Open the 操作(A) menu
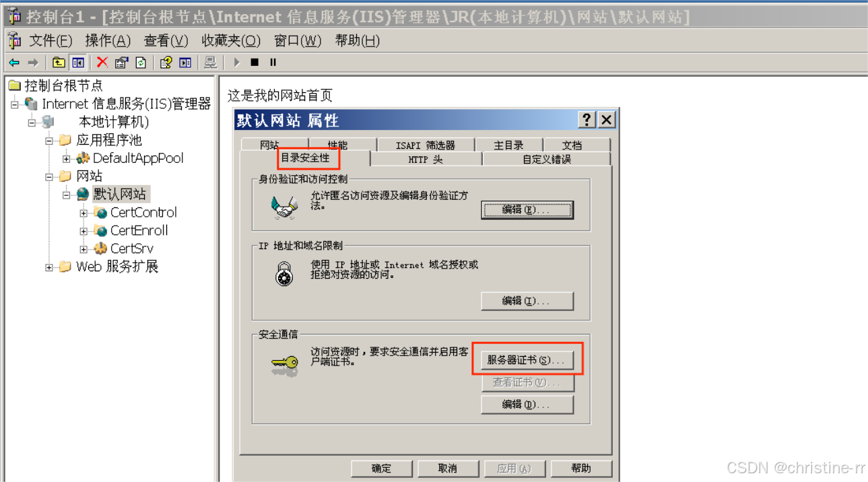Viewport: 868px width, 482px height. pyautogui.click(x=108, y=41)
